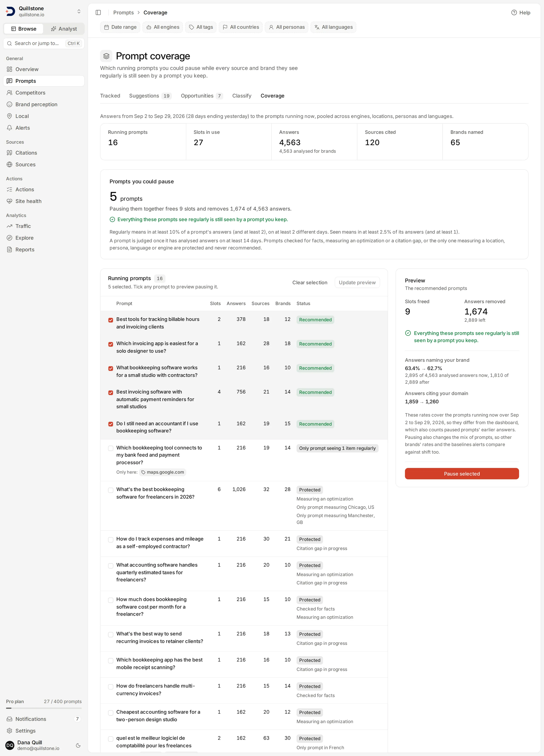Tick 'Which bookkeeping tool connects to my bank' prompt
Screen dimensions: 544x756
pyautogui.click(x=111, y=448)
